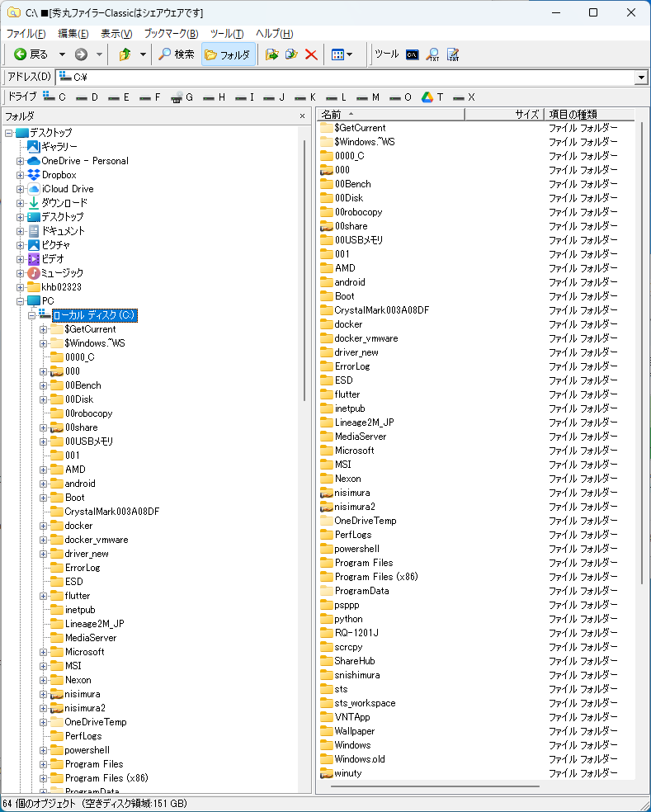Click the file list vertical scrollbar
The width and height of the screenshot is (651, 812).
tap(642, 352)
